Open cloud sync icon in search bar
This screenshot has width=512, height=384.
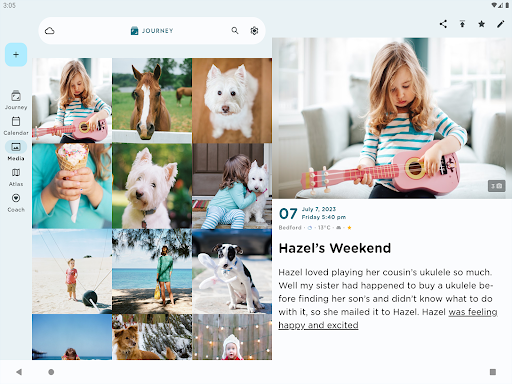(50, 31)
